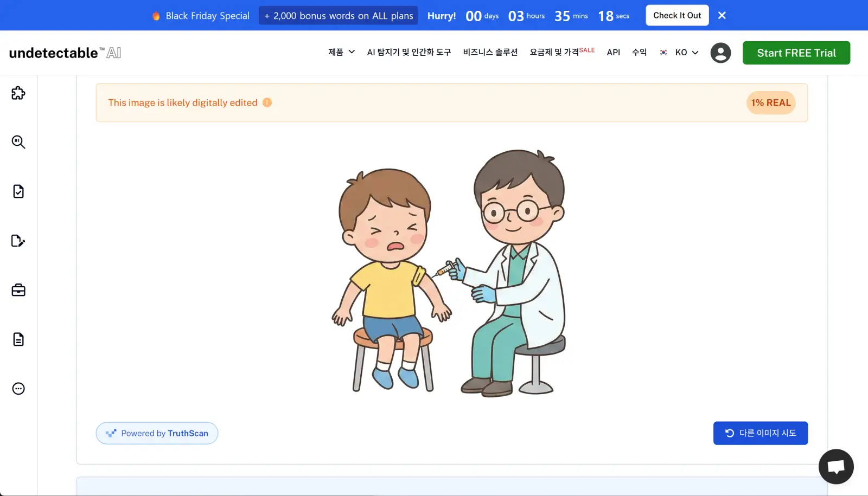
Task: Click the 다른 이미지 시도 button
Action: click(760, 433)
